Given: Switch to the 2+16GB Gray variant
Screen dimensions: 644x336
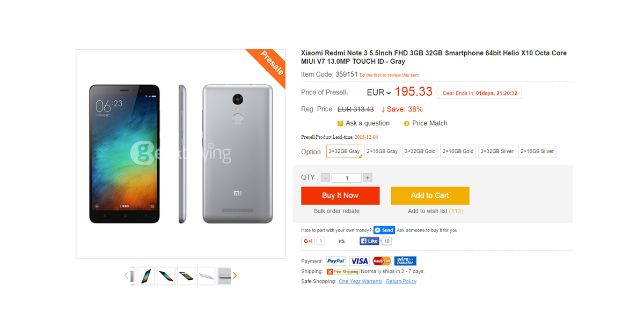Looking at the screenshot, I should pyautogui.click(x=382, y=151).
